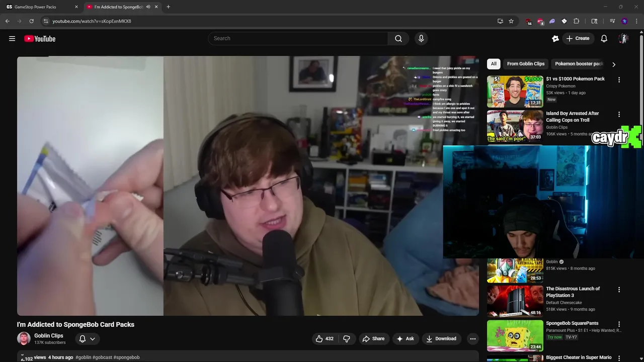
Task: Open the $1 vs $1000 Pokemon Pack thumbnail
Action: click(515, 92)
